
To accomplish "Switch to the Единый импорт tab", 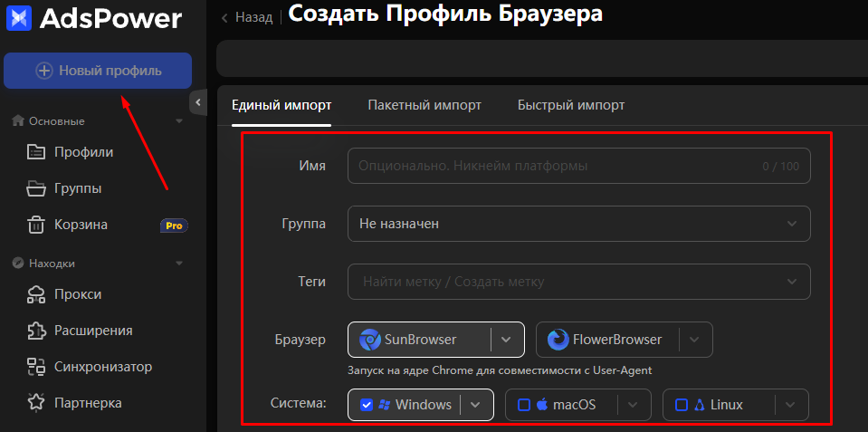I will click(281, 105).
